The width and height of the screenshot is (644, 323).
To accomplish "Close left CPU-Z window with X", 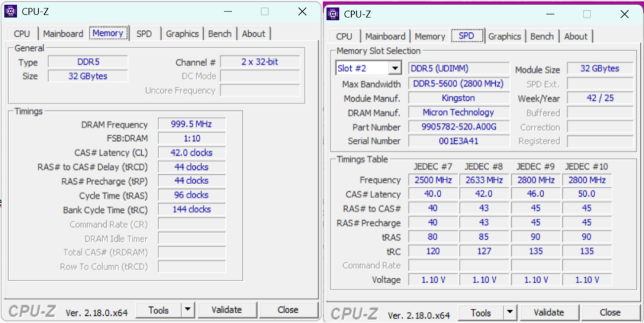I will (x=302, y=12).
